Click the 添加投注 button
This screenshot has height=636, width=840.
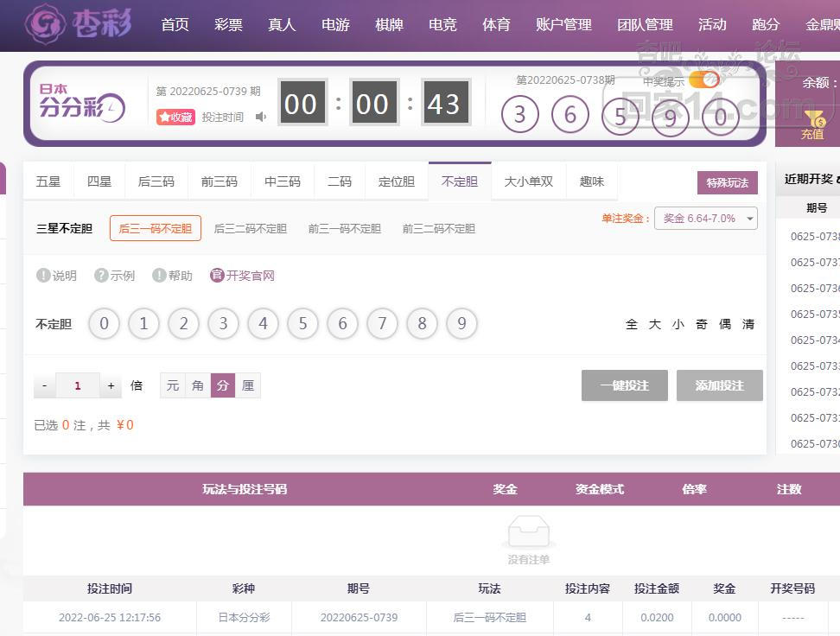[719, 385]
